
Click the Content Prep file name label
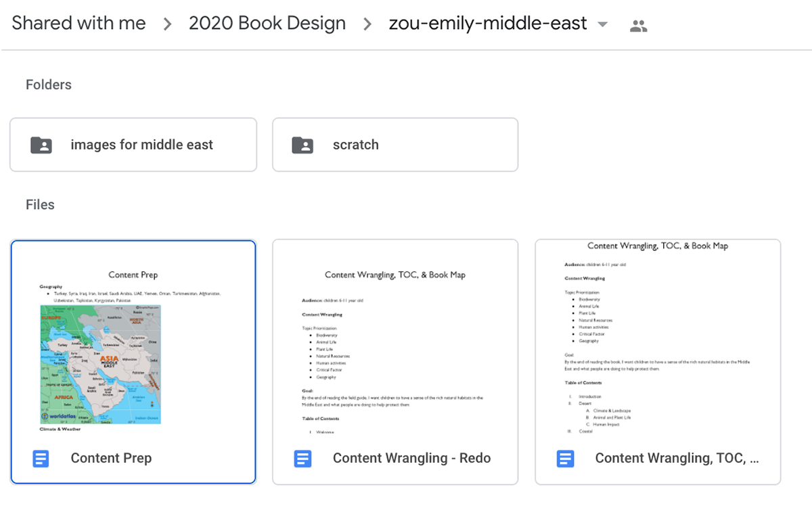click(111, 459)
